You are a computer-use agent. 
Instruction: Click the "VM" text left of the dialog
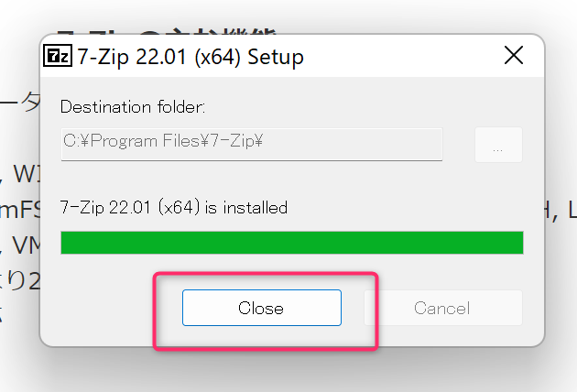pos(22,245)
